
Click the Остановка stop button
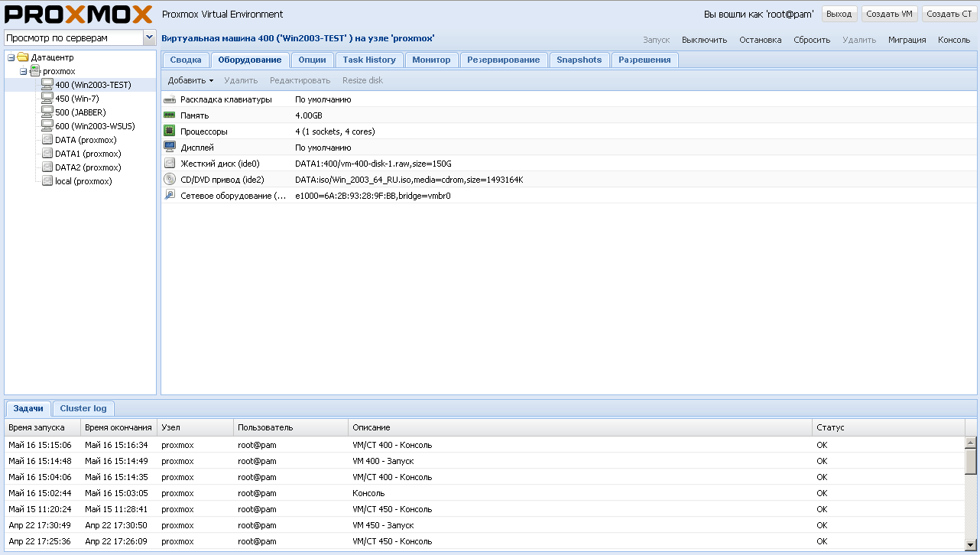(x=761, y=40)
